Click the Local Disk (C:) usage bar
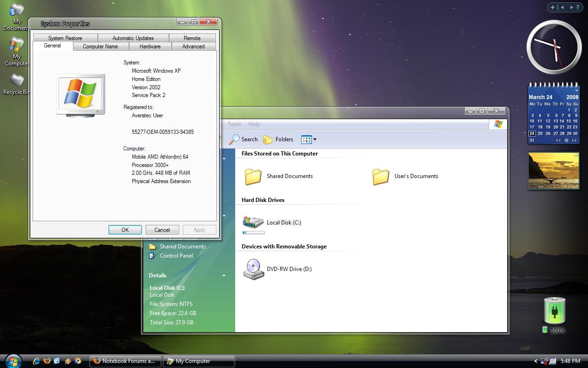Image resolution: width=588 pixels, height=368 pixels. tap(254, 233)
